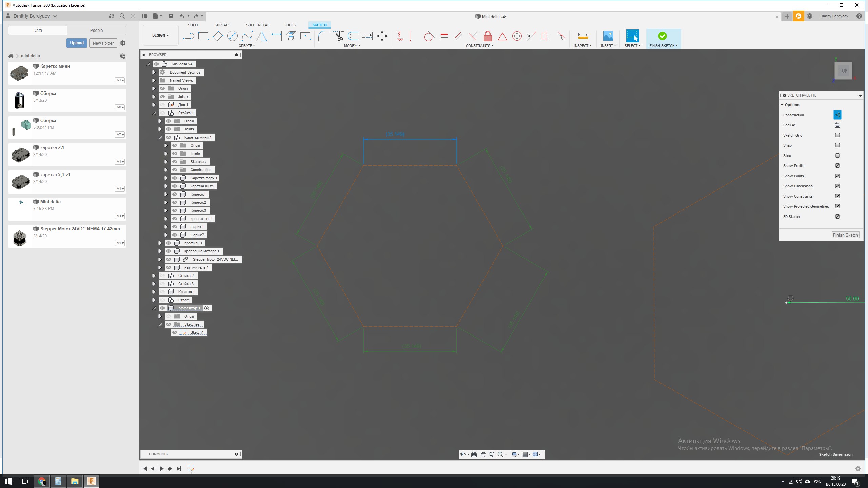Uncheck Show Projected Geometries option

(x=837, y=206)
